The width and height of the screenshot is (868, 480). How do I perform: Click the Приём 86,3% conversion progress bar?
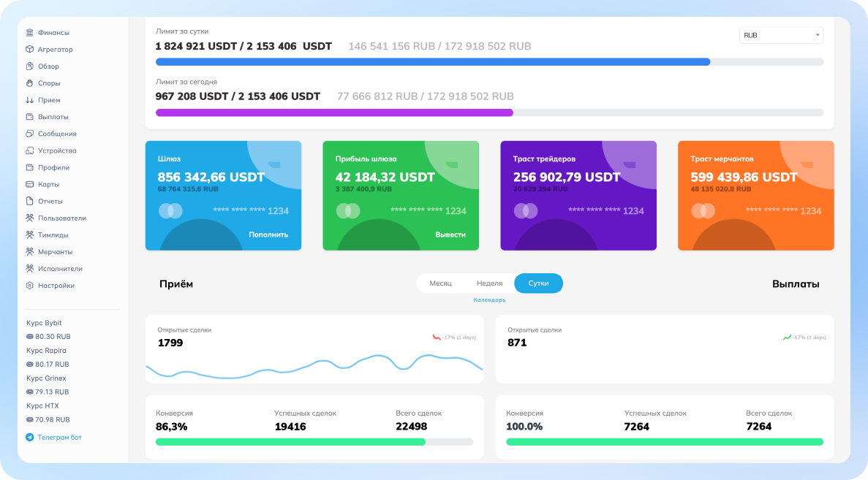tap(314, 442)
